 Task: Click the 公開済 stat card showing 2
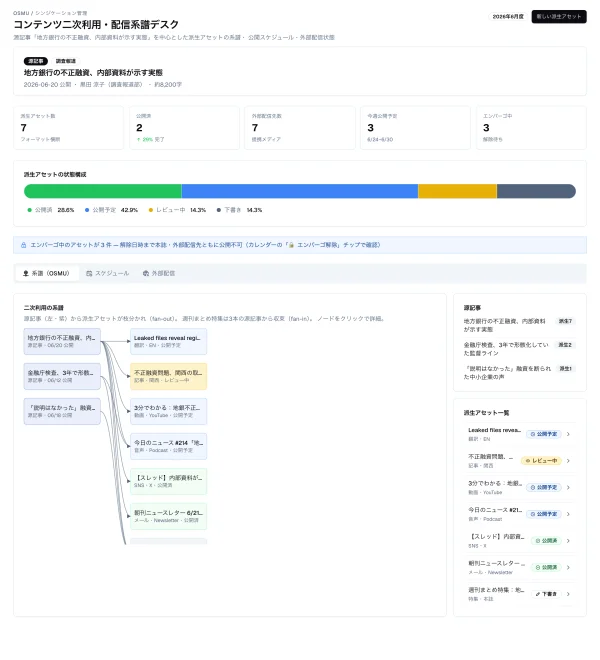tap(184, 128)
